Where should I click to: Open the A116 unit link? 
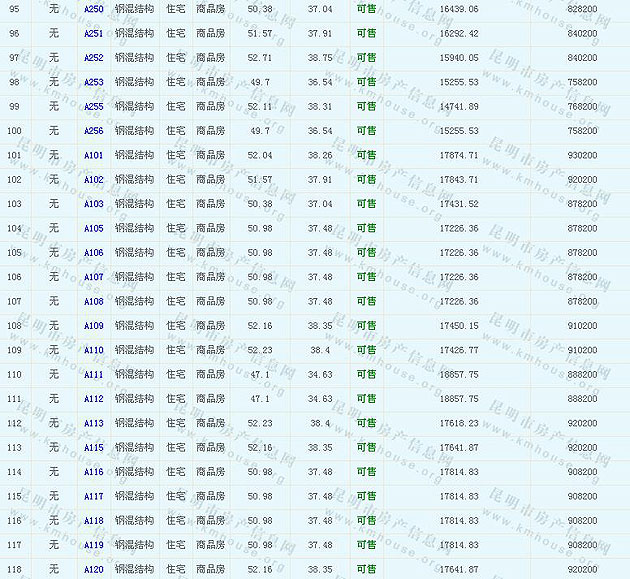point(93,472)
